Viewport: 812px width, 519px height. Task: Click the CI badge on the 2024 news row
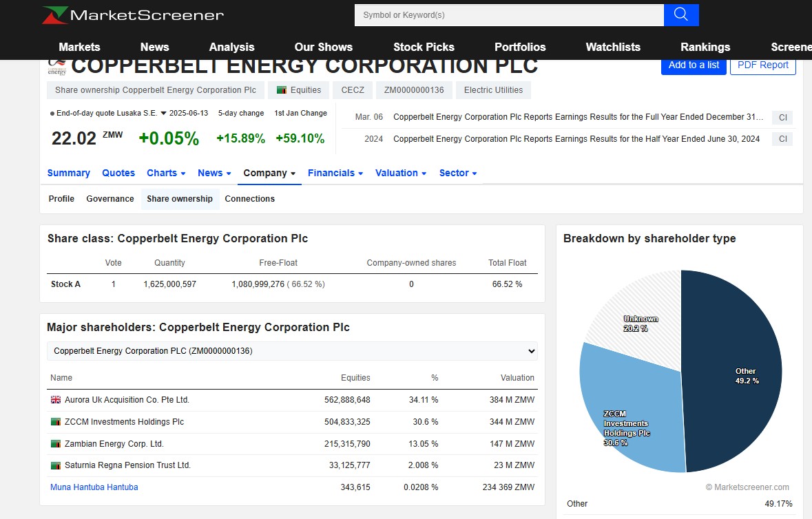[782, 139]
